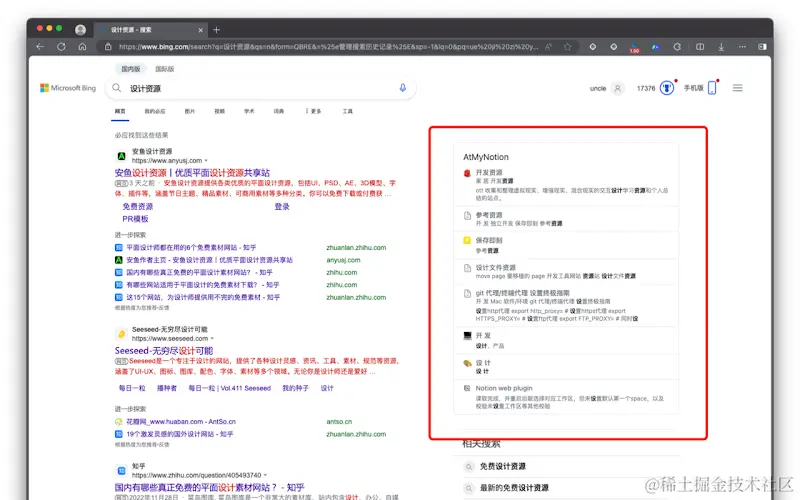Switch to 国内版 search version

click(x=131, y=69)
